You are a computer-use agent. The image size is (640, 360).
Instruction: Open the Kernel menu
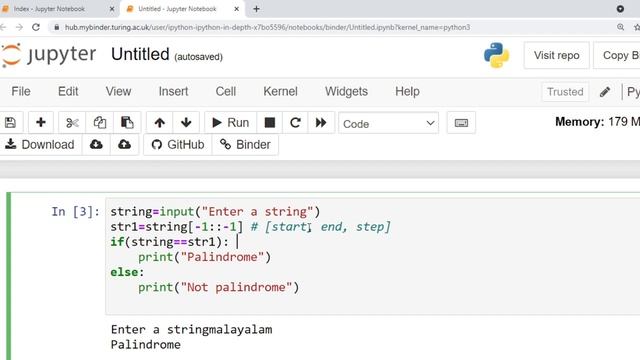(x=280, y=91)
